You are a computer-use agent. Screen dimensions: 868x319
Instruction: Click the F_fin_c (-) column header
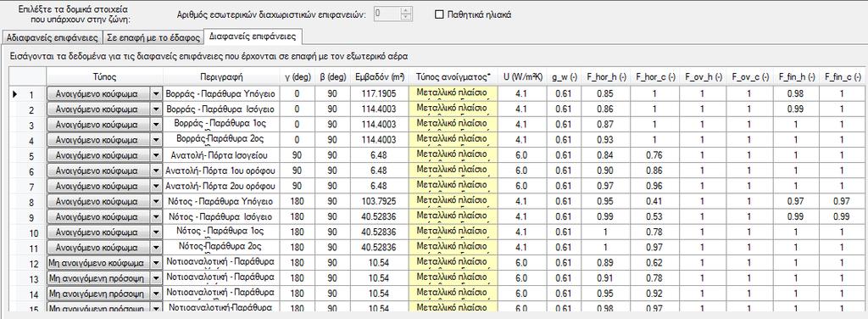[842, 76]
